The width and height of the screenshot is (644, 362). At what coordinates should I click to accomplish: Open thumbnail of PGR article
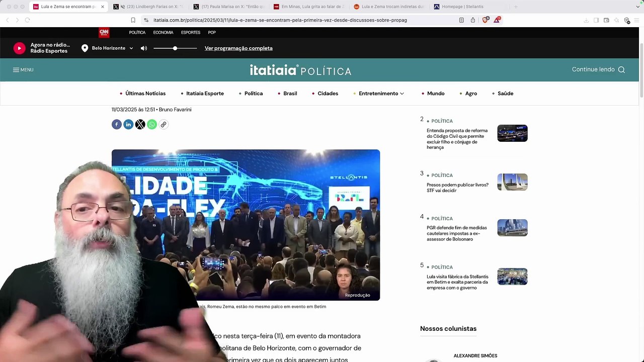point(512,228)
